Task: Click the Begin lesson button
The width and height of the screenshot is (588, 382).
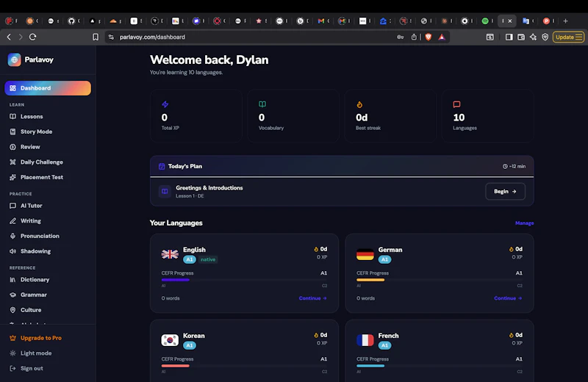Action: (x=505, y=192)
